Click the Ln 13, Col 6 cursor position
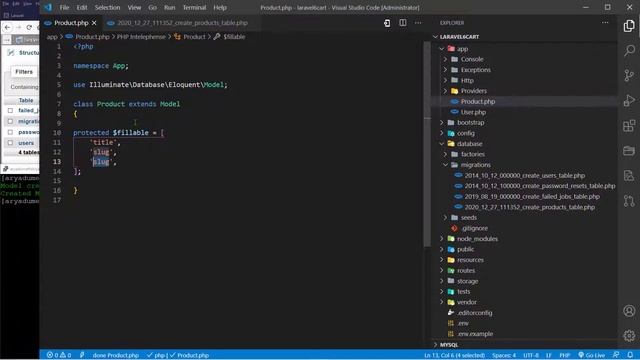 pos(454,355)
